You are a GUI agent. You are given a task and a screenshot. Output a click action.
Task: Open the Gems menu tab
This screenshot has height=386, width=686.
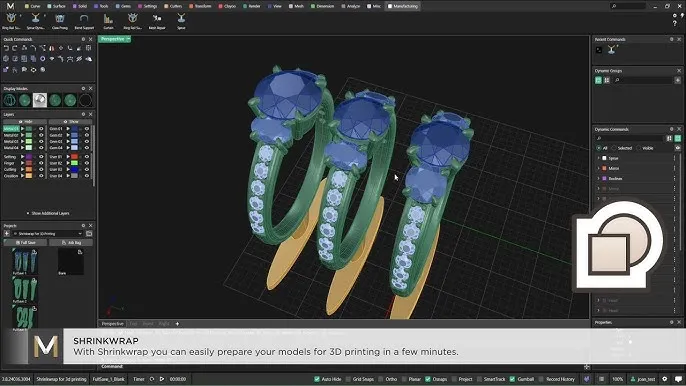(123, 6)
